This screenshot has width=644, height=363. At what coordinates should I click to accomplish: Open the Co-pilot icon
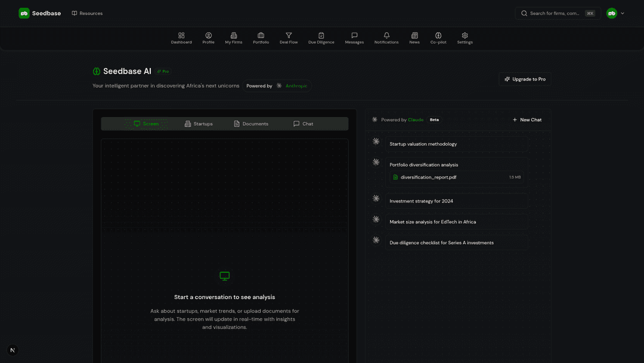point(438,38)
